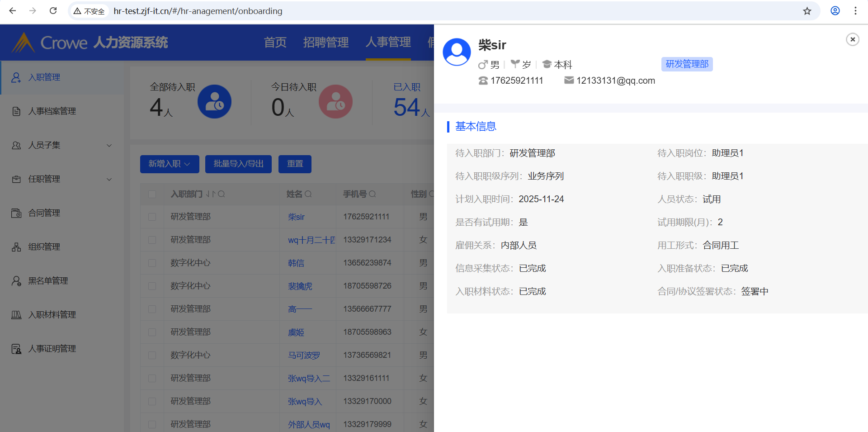
Task: Check the row checkbox for 柴sir
Action: point(152,217)
